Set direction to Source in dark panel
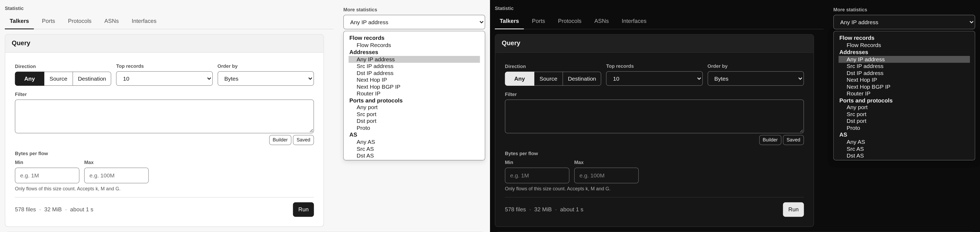The width and height of the screenshot is (980, 232). 549,79
